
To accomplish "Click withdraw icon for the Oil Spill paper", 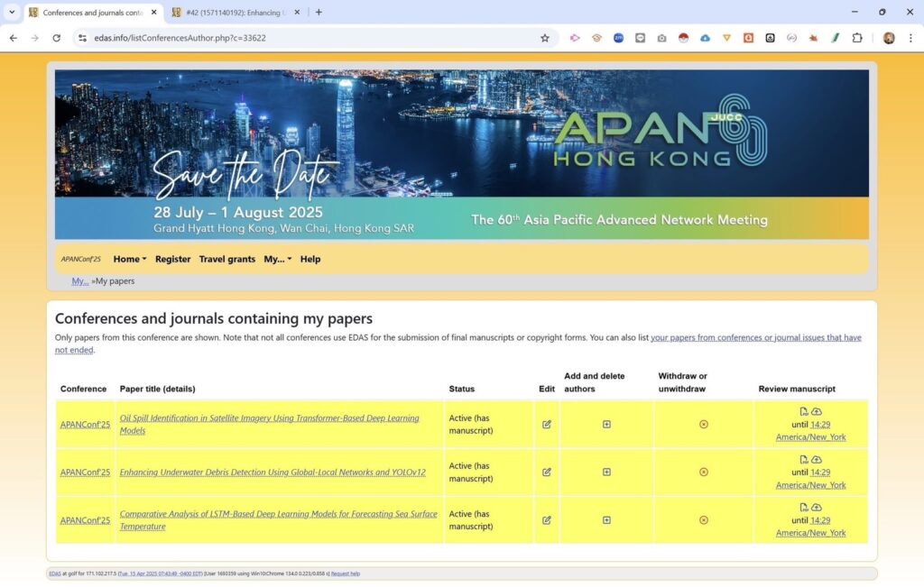I will (x=704, y=424).
